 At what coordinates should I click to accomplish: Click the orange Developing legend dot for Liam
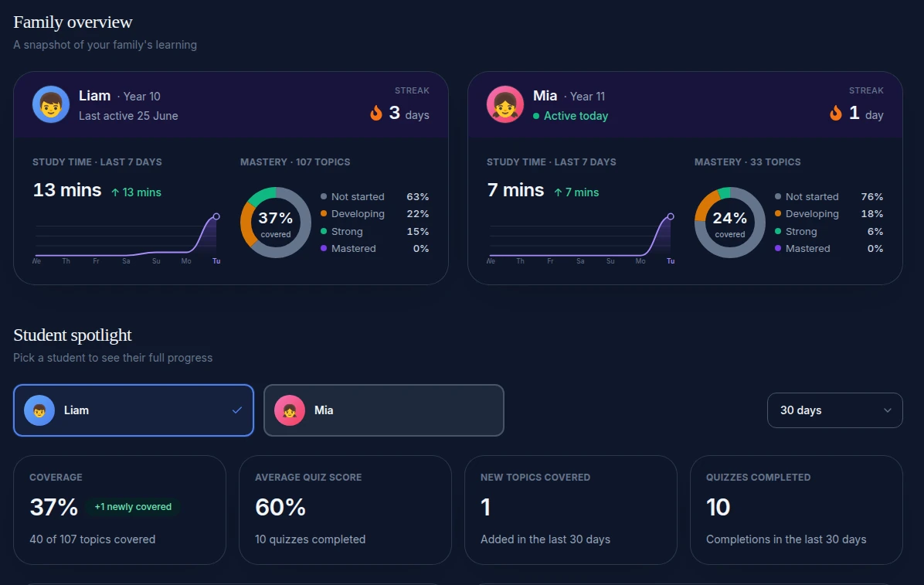point(324,213)
